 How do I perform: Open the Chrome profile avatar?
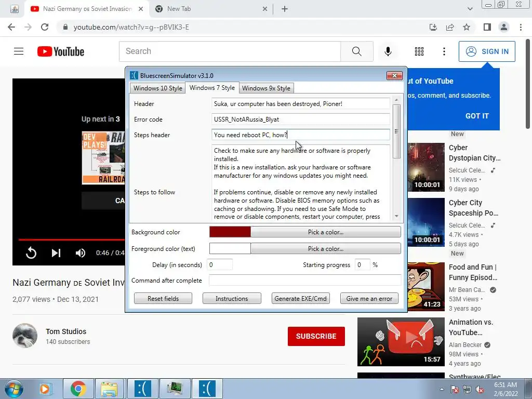(504, 27)
